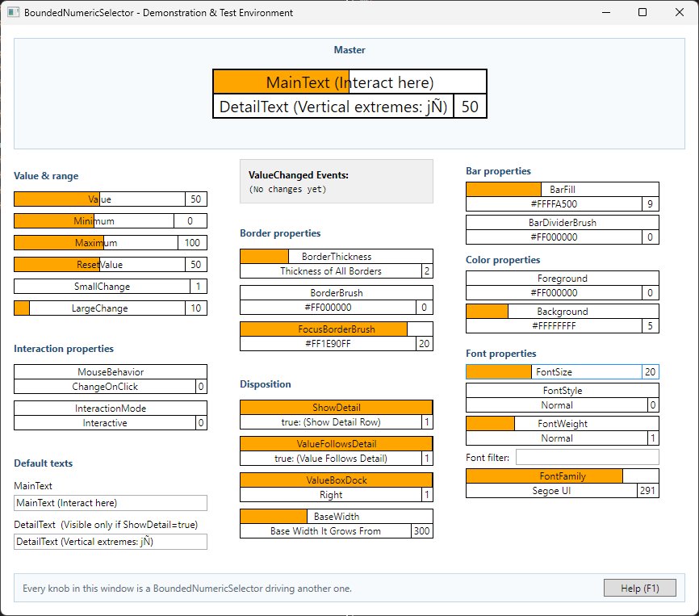Click the Help (F1) button
The width and height of the screenshot is (699, 616).
point(640,588)
